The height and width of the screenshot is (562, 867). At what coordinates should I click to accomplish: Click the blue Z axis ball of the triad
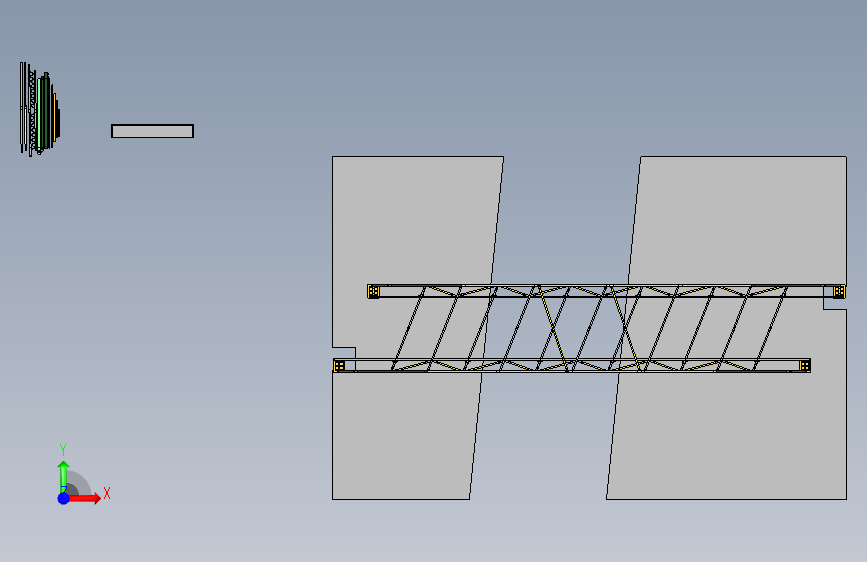64,498
